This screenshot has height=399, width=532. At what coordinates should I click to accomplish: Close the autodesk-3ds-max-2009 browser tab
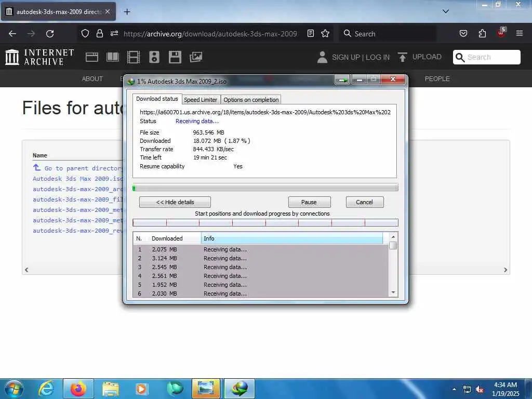click(108, 11)
